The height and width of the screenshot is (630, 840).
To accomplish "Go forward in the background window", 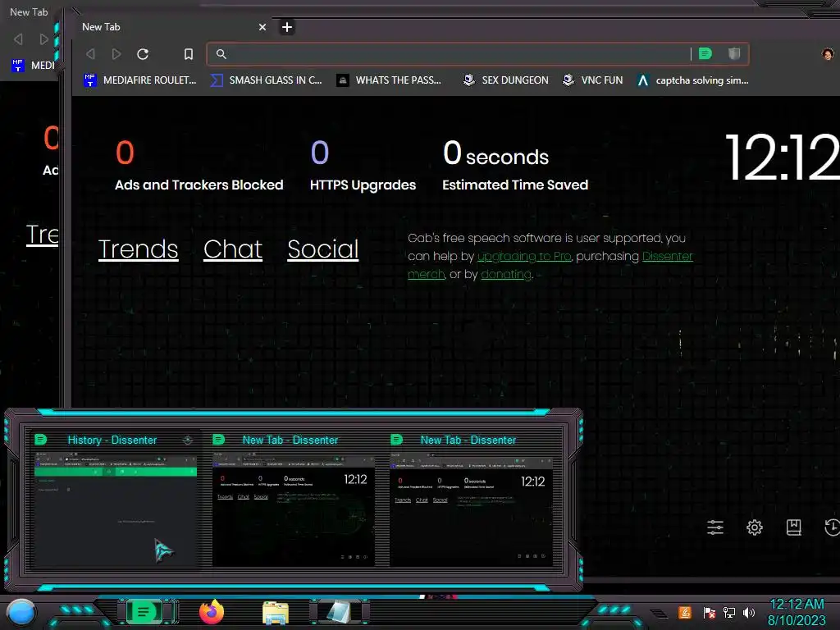I will tap(44, 39).
